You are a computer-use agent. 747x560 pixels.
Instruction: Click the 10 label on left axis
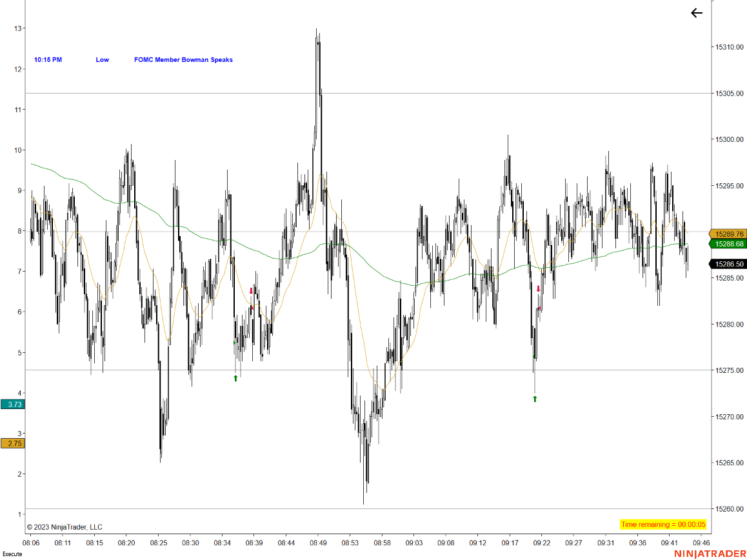(x=18, y=150)
